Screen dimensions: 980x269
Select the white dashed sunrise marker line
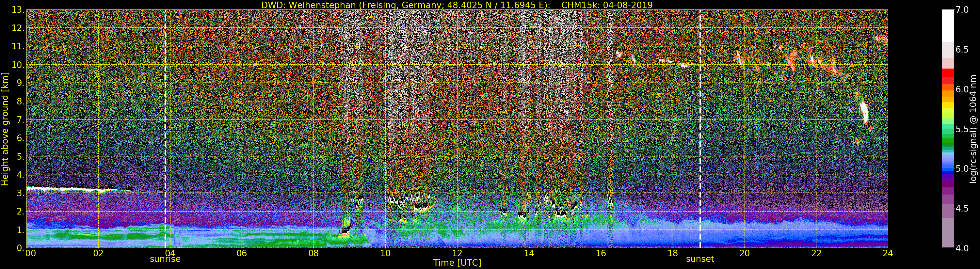tap(166, 129)
